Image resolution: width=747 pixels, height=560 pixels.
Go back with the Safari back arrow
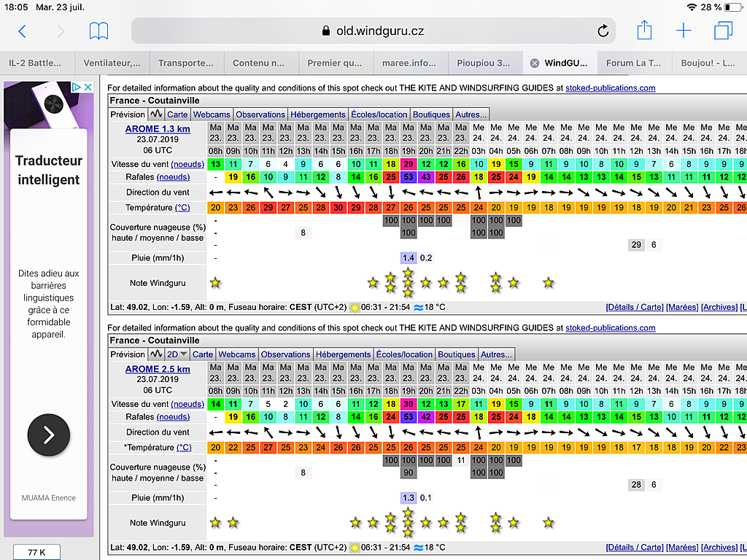tap(22, 31)
